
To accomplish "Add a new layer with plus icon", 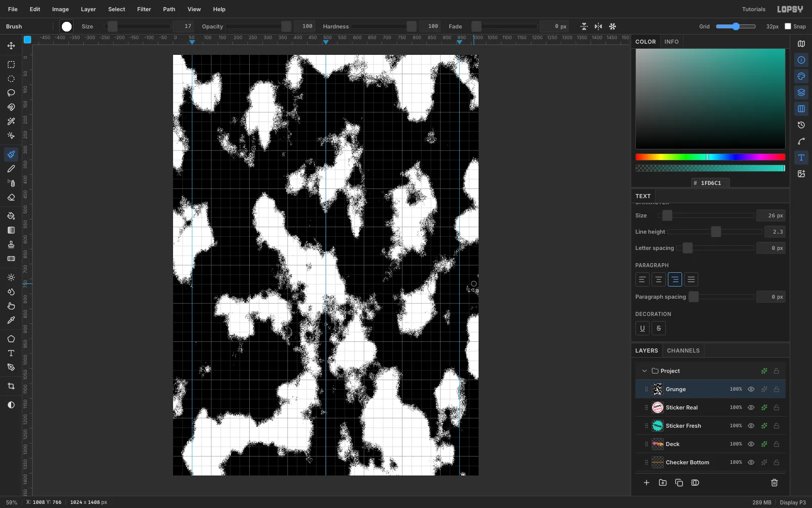I will click(647, 483).
